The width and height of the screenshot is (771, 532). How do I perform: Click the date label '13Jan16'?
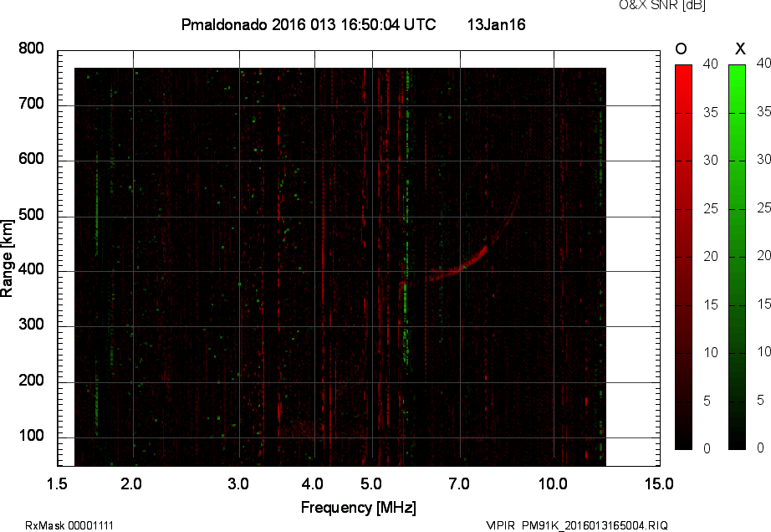(496, 24)
